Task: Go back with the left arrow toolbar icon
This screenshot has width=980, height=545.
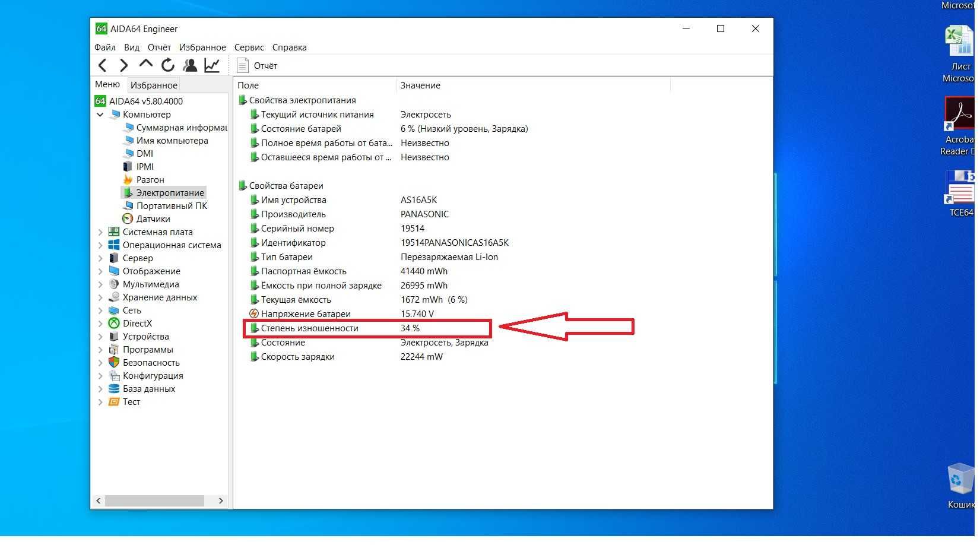Action: tap(103, 65)
